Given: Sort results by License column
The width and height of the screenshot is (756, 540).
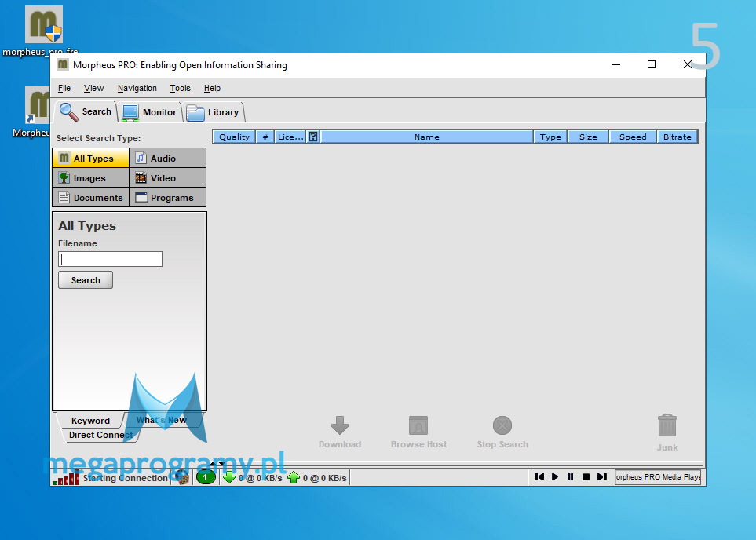Looking at the screenshot, I should click(290, 137).
